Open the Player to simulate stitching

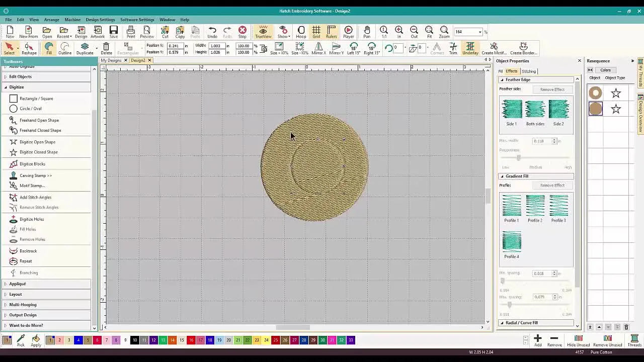348,32
